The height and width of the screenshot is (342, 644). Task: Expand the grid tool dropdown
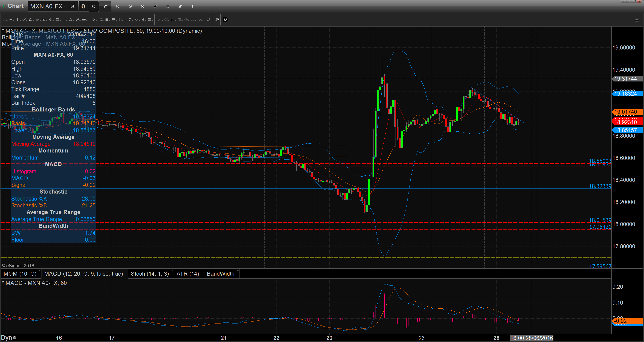coord(175,21)
